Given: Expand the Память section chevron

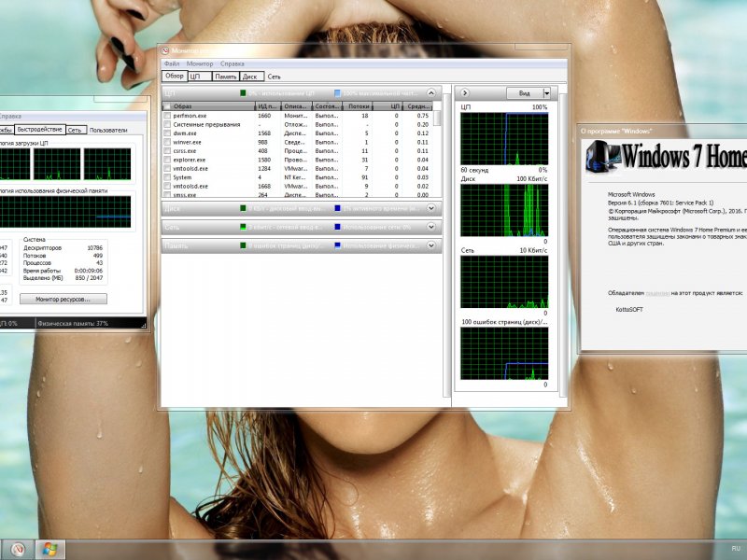Looking at the screenshot, I should (430, 245).
